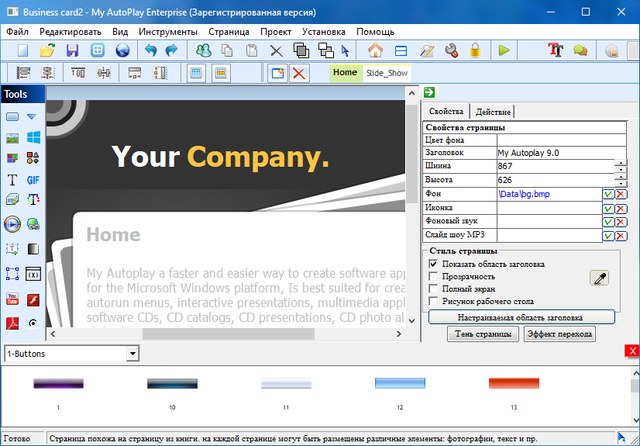Viewport: 640px width, 446px height.
Task: Open the Файл menu
Action: [17, 31]
